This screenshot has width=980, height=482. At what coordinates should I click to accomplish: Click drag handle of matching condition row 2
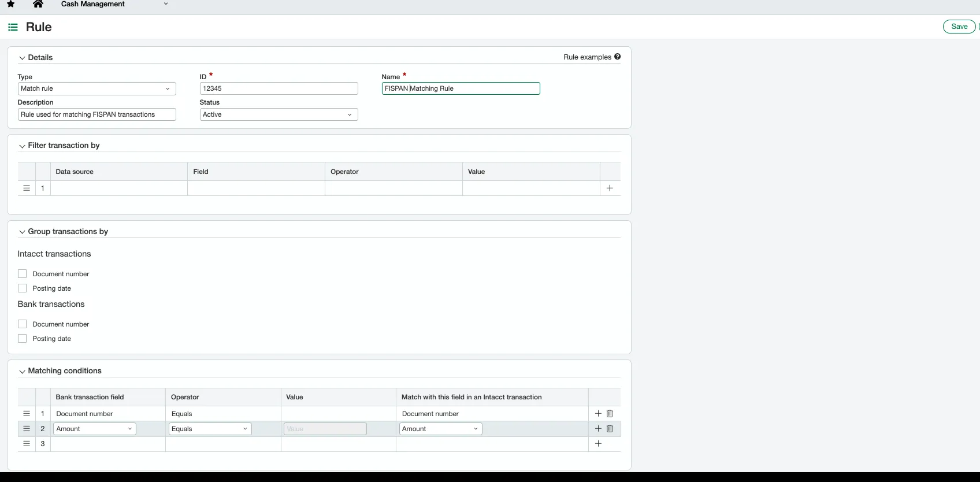27,428
